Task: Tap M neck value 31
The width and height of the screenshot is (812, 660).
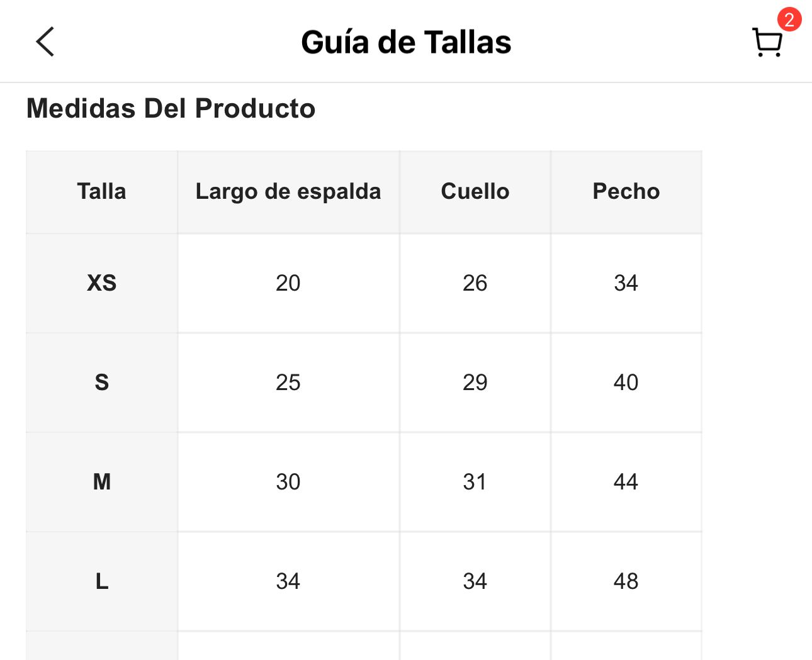Action: coord(475,482)
